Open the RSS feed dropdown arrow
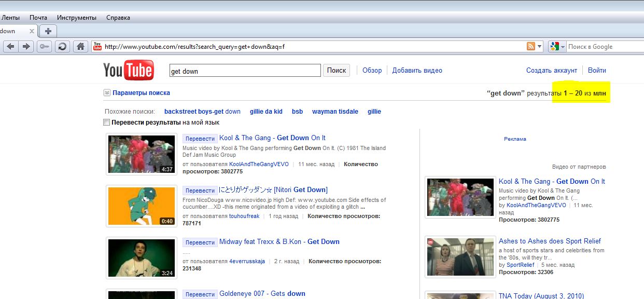 (539, 46)
